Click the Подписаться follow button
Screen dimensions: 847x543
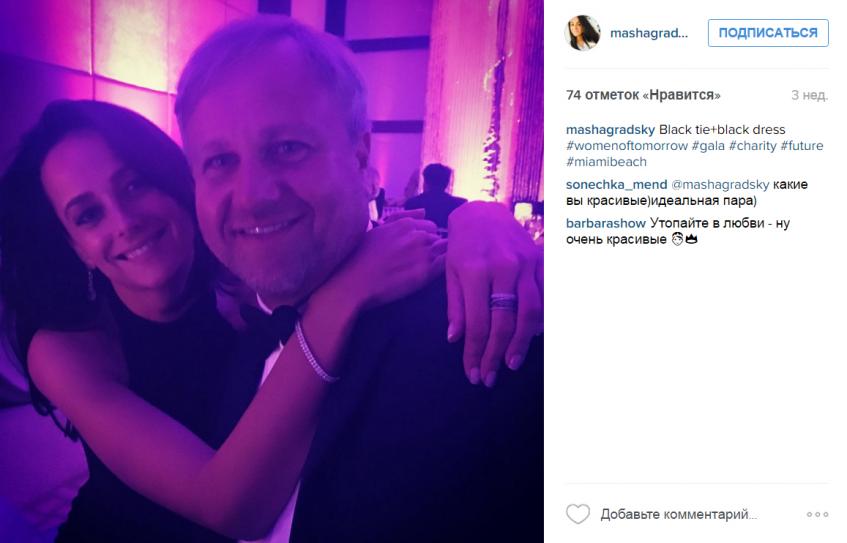[768, 33]
